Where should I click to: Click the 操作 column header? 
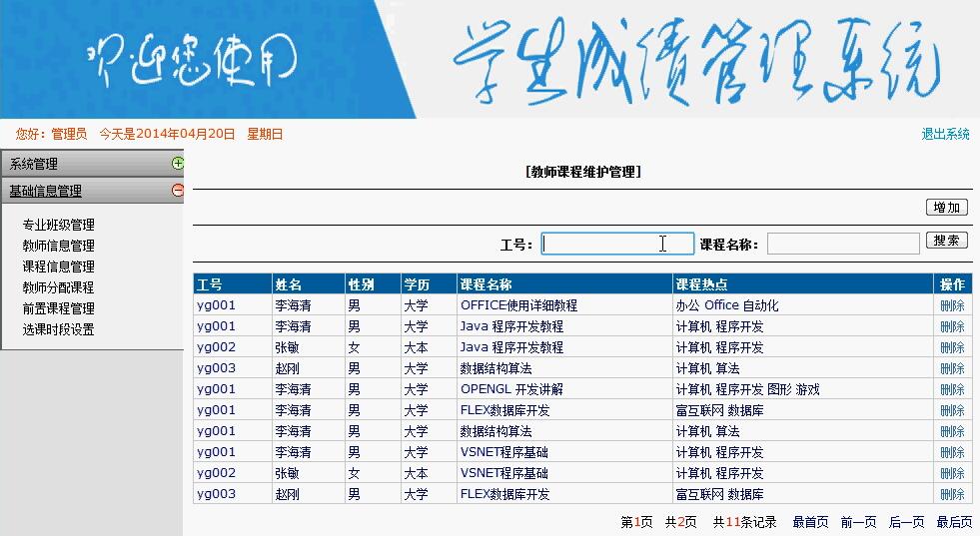tap(952, 284)
